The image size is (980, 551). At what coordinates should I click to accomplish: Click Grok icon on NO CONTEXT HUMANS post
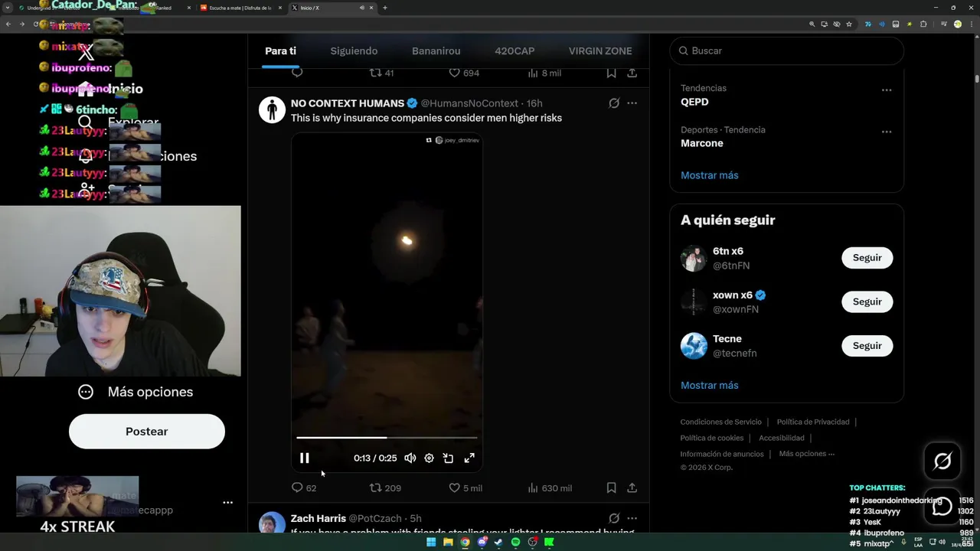click(x=614, y=103)
